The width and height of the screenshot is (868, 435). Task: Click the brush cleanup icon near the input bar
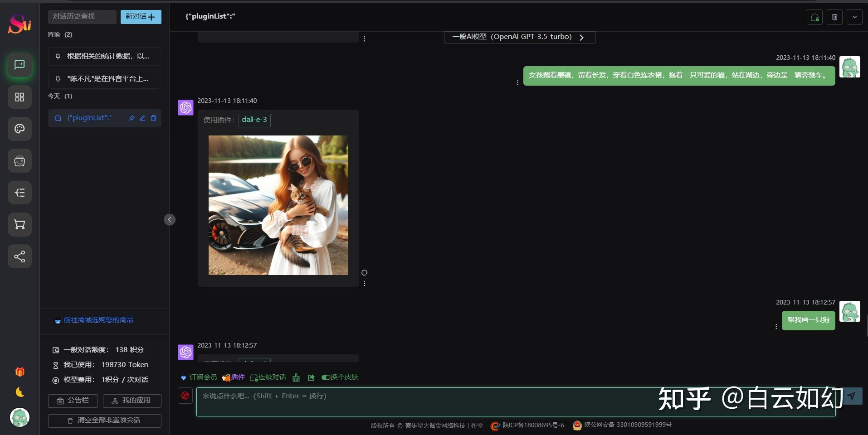pyautogui.click(x=296, y=377)
